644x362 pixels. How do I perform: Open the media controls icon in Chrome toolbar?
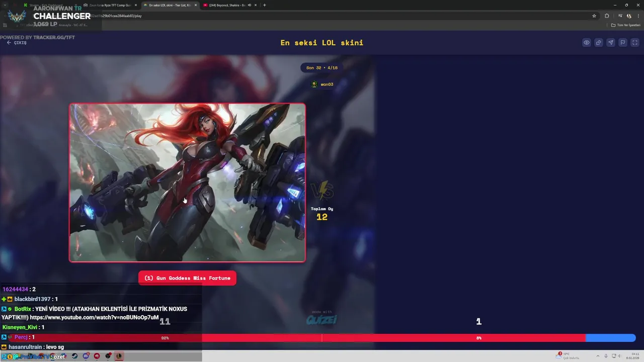click(620, 16)
